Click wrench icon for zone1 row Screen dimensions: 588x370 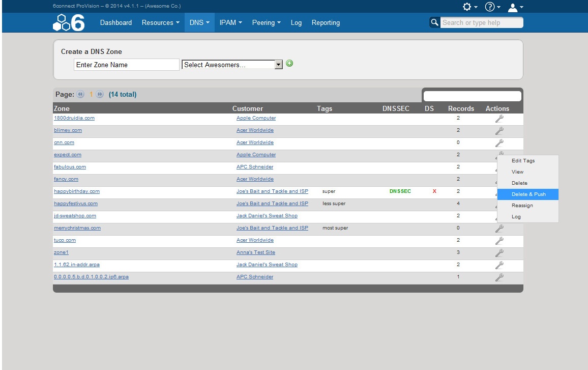coord(499,253)
